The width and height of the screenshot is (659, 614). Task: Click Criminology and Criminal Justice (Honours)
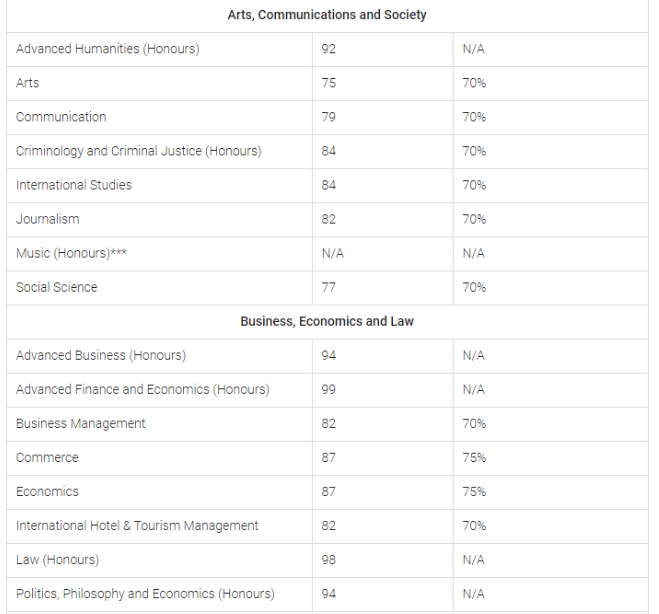point(139,151)
